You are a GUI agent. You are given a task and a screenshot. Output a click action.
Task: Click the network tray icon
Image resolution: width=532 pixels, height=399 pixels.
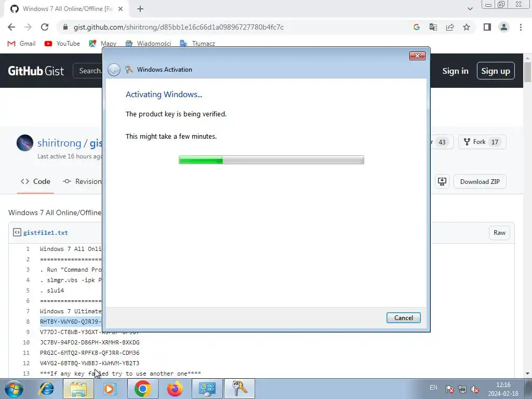(x=462, y=389)
